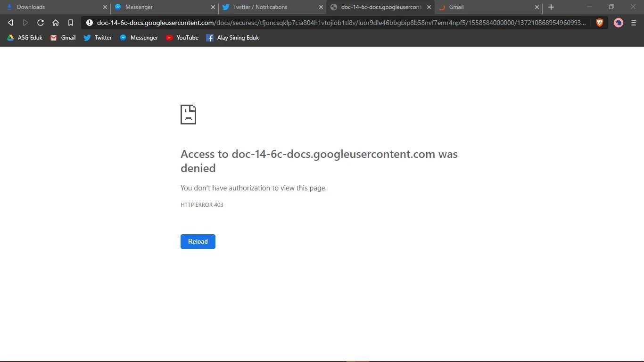Image resolution: width=644 pixels, height=362 pixels.
Task: Close the doc-14-6c-docs tab
Action: [x=429, y=7]
